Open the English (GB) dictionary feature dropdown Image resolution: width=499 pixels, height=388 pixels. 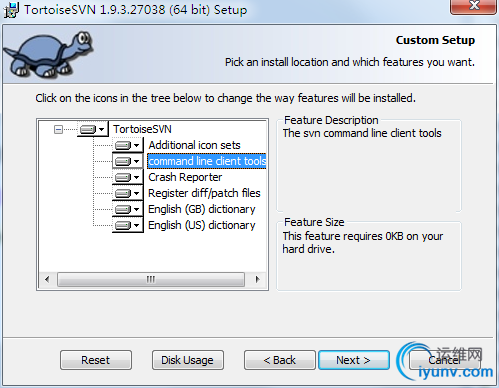click(x=128, y=209)
